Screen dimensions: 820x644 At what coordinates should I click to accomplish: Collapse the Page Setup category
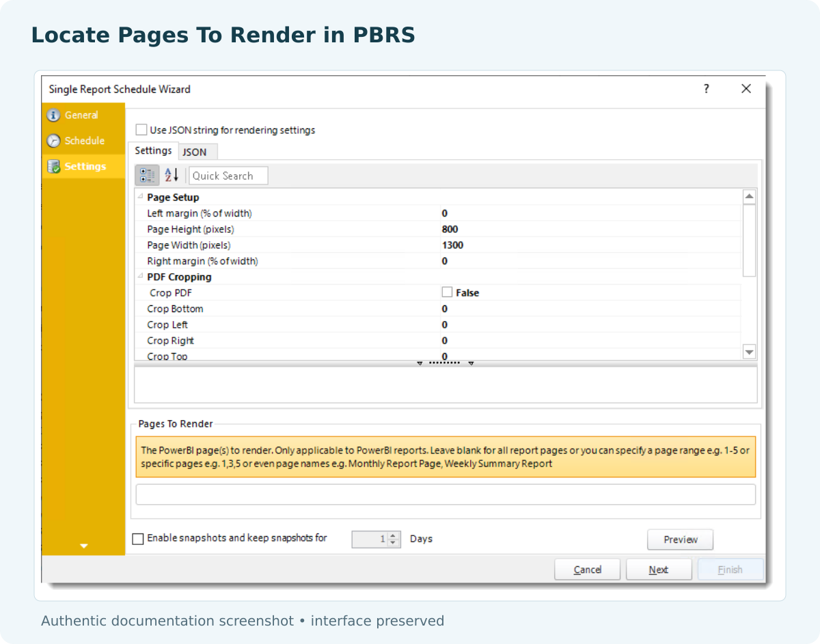coord(140,197)
